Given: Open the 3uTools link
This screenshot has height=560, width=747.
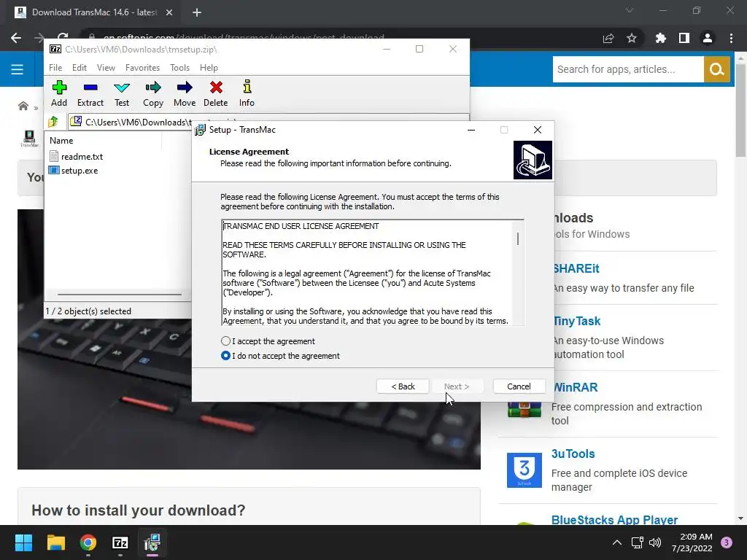Looking at the screenshot, I should pyautogui.click(x=573, y=454).
